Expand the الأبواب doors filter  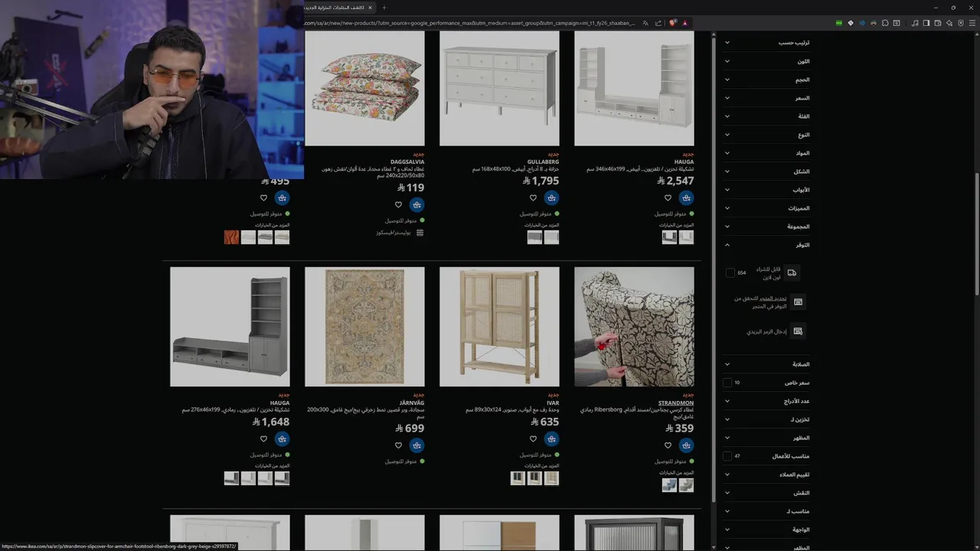tap(766, 190)
